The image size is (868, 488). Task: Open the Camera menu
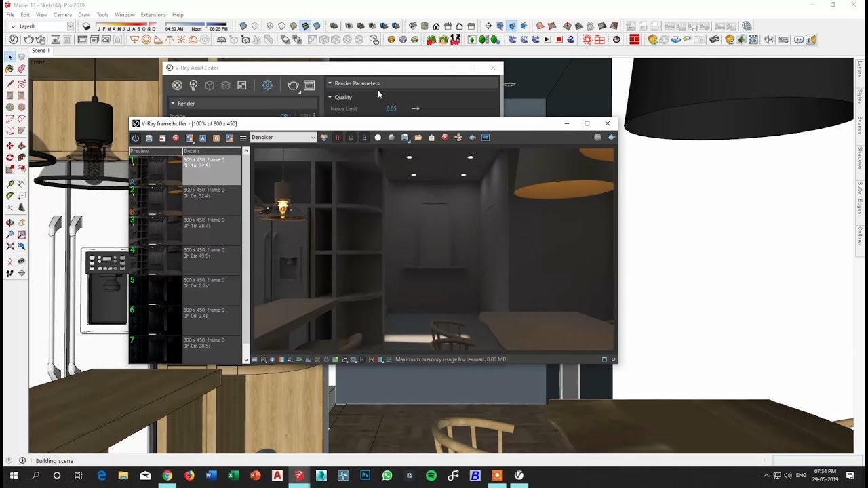tap(62, 14)
